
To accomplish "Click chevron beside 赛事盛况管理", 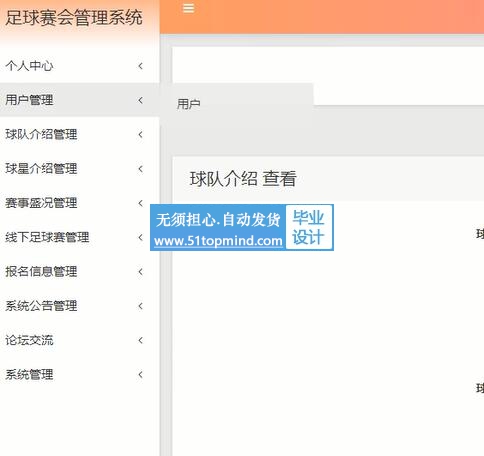I will point(141,203).
